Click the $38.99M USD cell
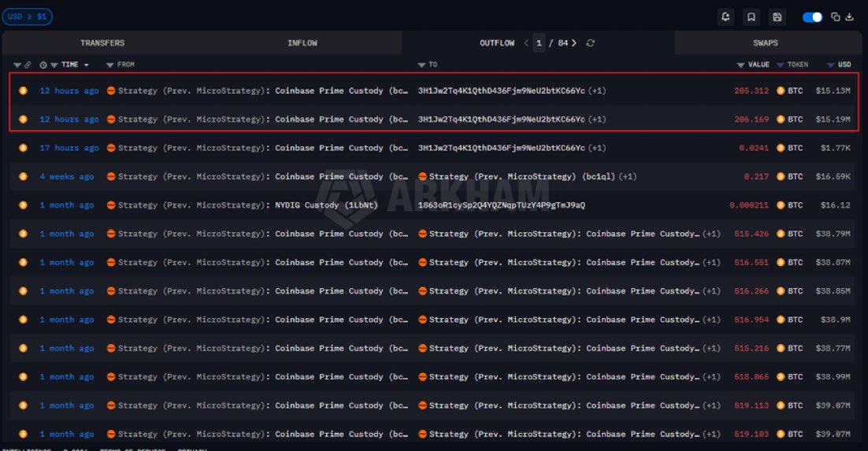 coord(833,377)
